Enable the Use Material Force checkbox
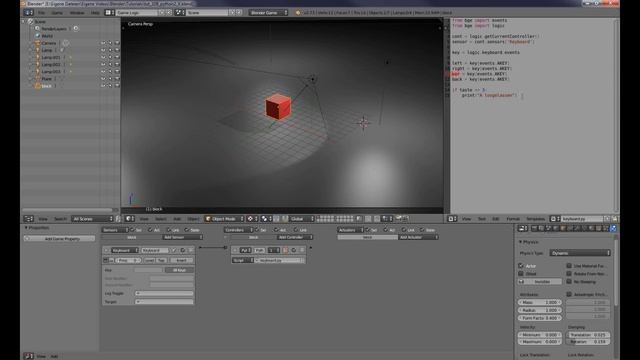The width and height of the screenshot is (640, 360). pyautogui.click(x=569, y=266)
